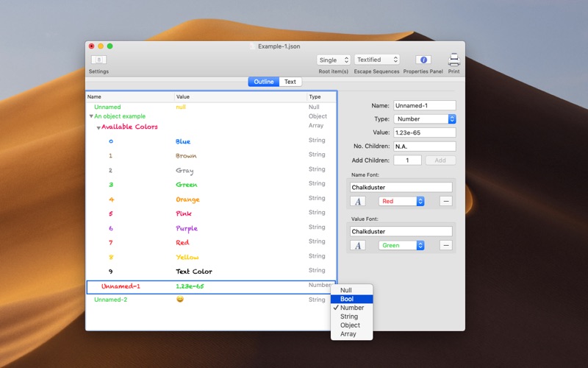This screenshot has width=588, height=368.
Task: Click the Gray value cell
Action: pos(184,171)
